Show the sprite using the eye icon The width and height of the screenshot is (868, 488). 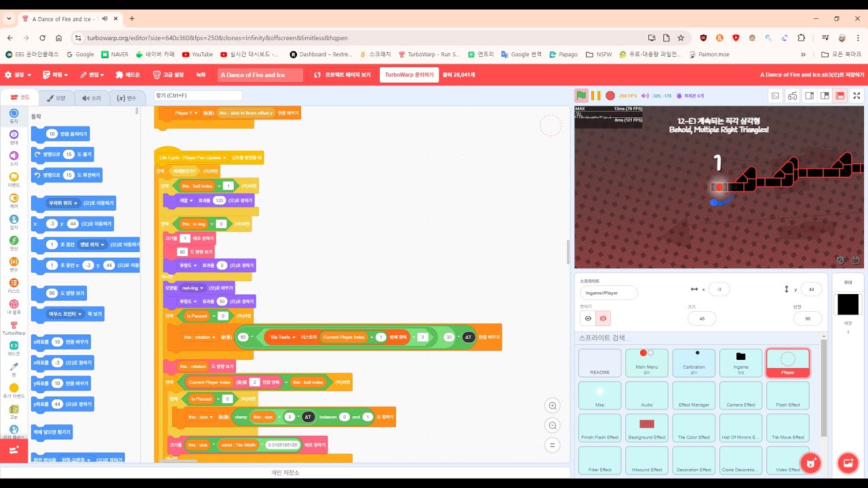pos(588,318)
